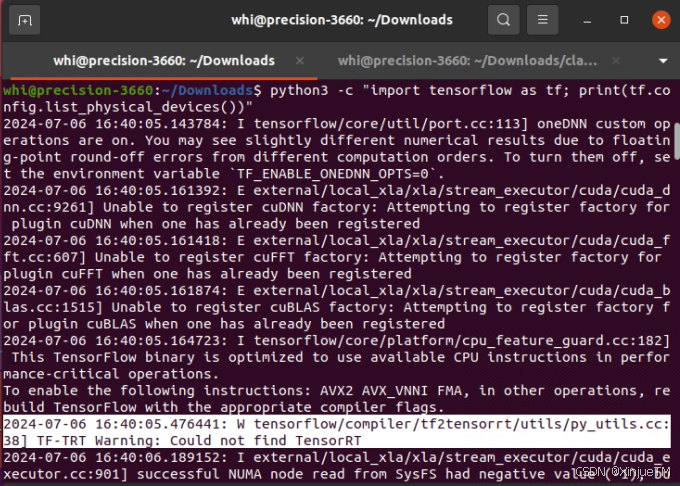Image resolution: width=680 pixels, height=486 pixels.
Task: Click the highlighted TF-TRT Warning line
Action: coord(337,432)
